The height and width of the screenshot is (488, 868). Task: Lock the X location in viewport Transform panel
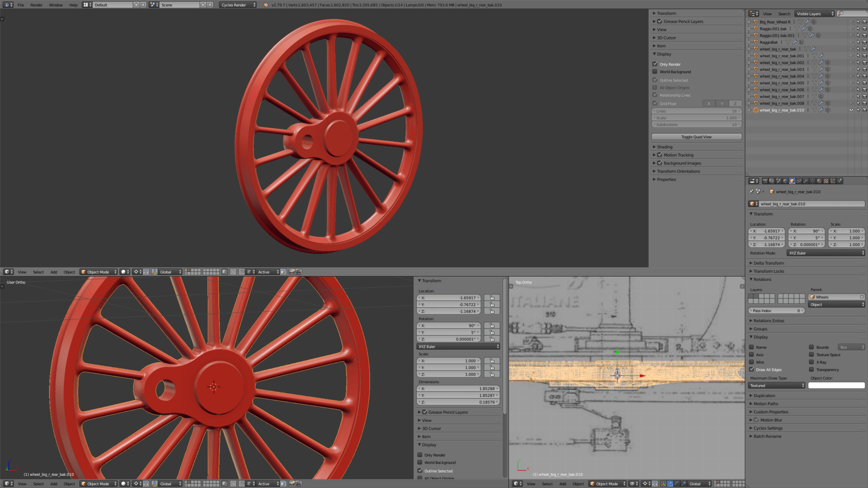492,298
